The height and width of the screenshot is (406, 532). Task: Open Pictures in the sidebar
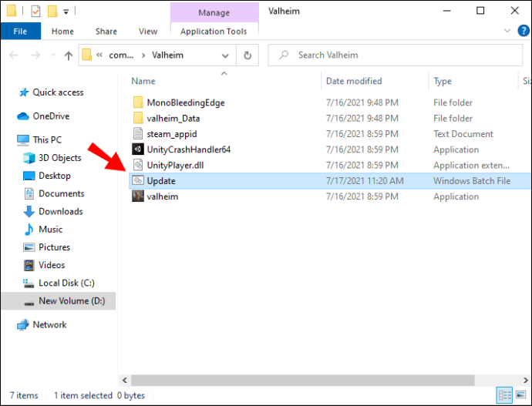click(x=54, y=247)
